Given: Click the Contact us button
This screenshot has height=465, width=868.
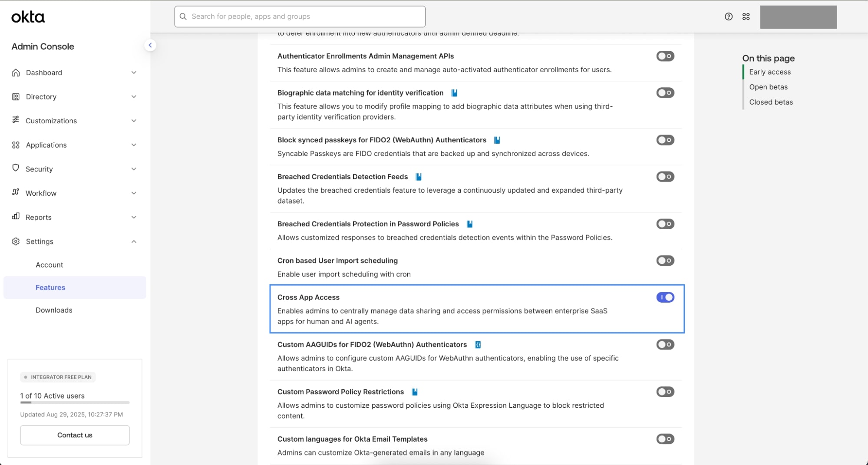Looking at the screenshot, I should pos(74,435).
